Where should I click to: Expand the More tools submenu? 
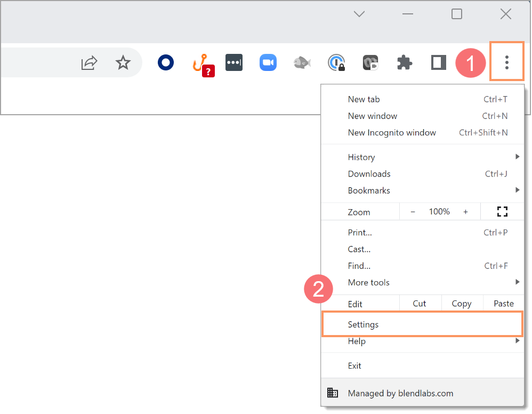[x=422, y=282]
